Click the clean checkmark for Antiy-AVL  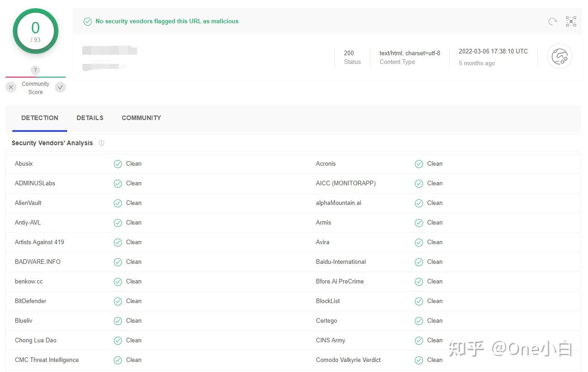point(118,223)
